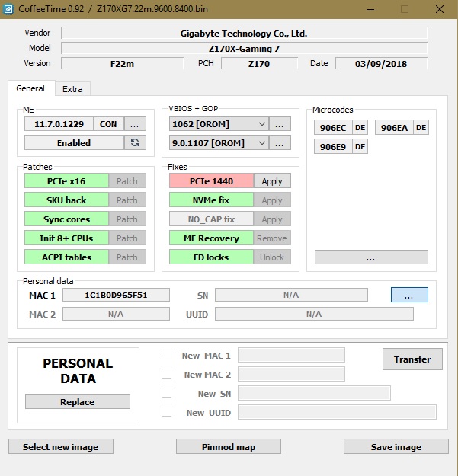Toggle the New SN checkbox
The image size is (458, 476).
166,393
